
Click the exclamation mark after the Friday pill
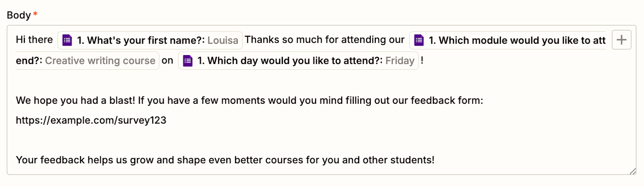(422, 60)
